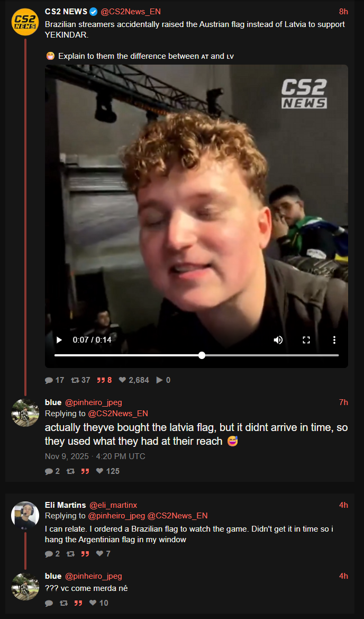Open Eli Martins profile avatar
The width and height of the screenshot is (364, 619).
25,515
